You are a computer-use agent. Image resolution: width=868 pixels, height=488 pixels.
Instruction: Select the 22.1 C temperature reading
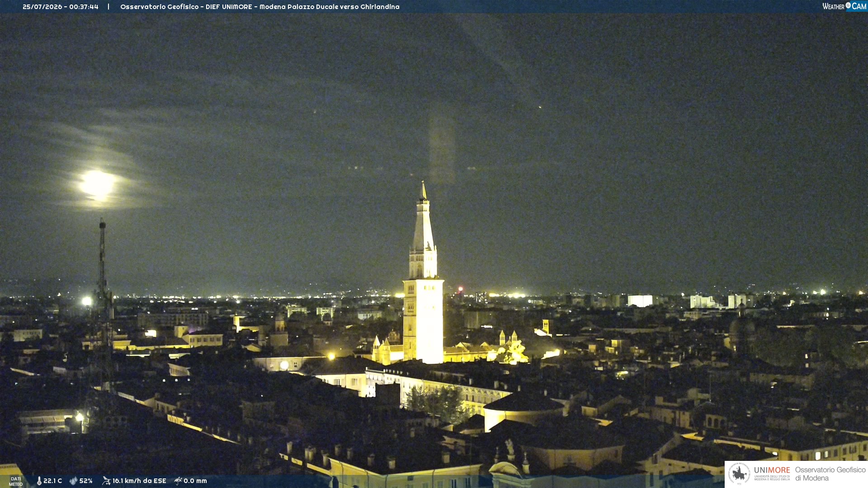click(52, 481)
